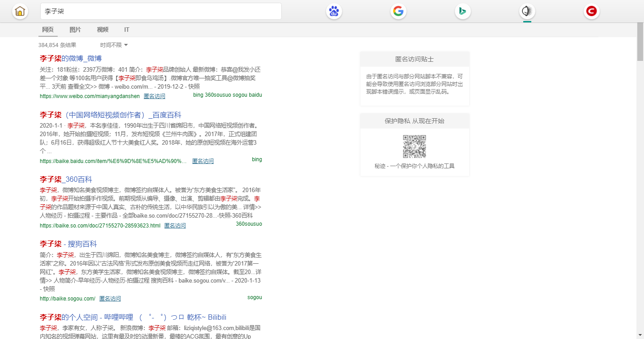The image size is (644, 339).
Task: Click the 'bing' source label of the Baidu Baike result
Action: (x=257, y=159)
